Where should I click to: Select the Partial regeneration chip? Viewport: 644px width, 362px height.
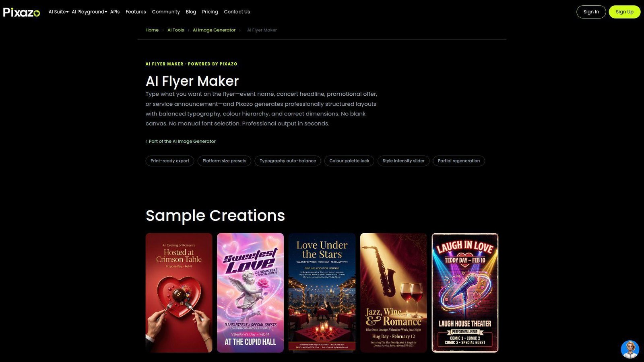[x=459, y=161]
